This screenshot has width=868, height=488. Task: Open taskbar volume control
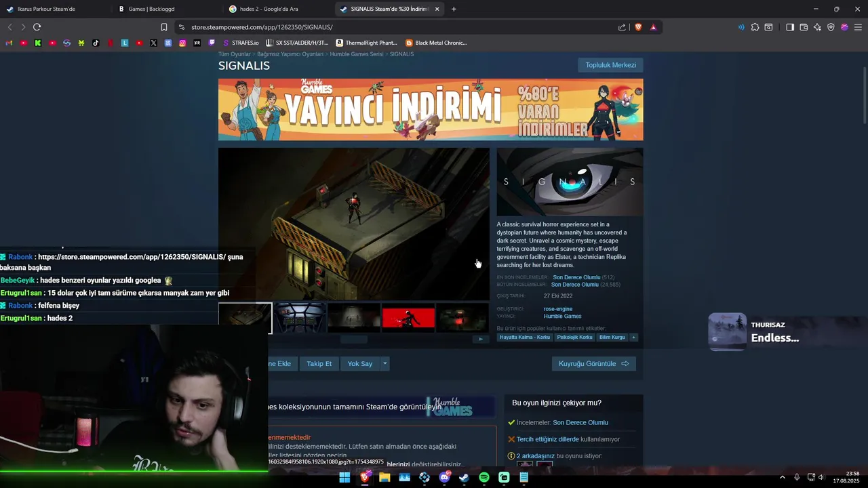[x=821, y=477]
